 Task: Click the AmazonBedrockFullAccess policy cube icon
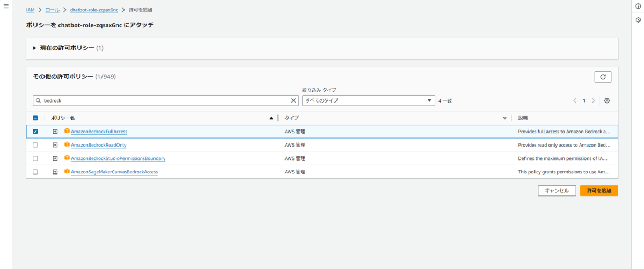click(67, 131)
